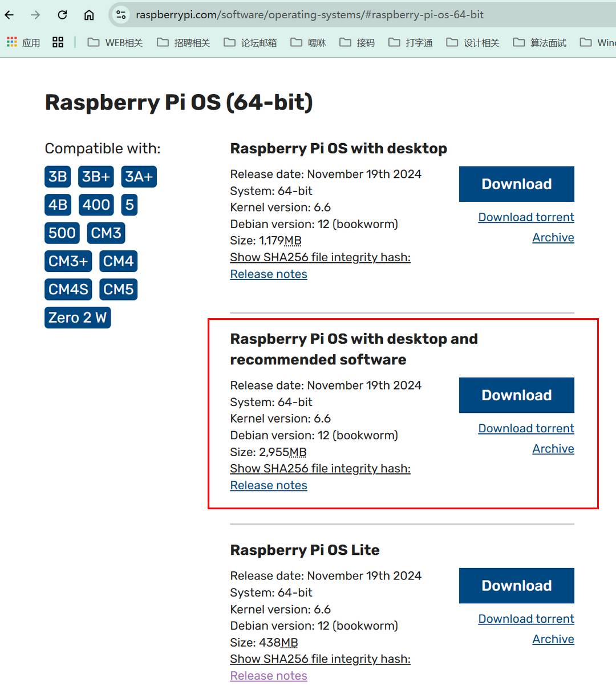Image resolution: width=616 pixels, height=698 pixels.
Task: Click the Raspberry Pi OS (64-bit) heading
Action: (179, 103)
